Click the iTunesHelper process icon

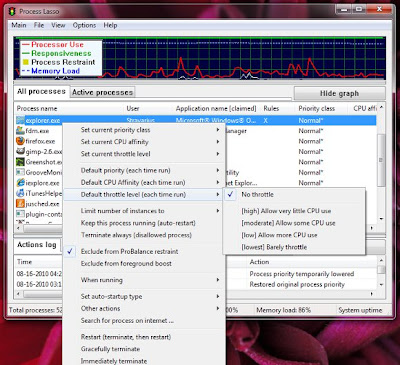[20, 193]
